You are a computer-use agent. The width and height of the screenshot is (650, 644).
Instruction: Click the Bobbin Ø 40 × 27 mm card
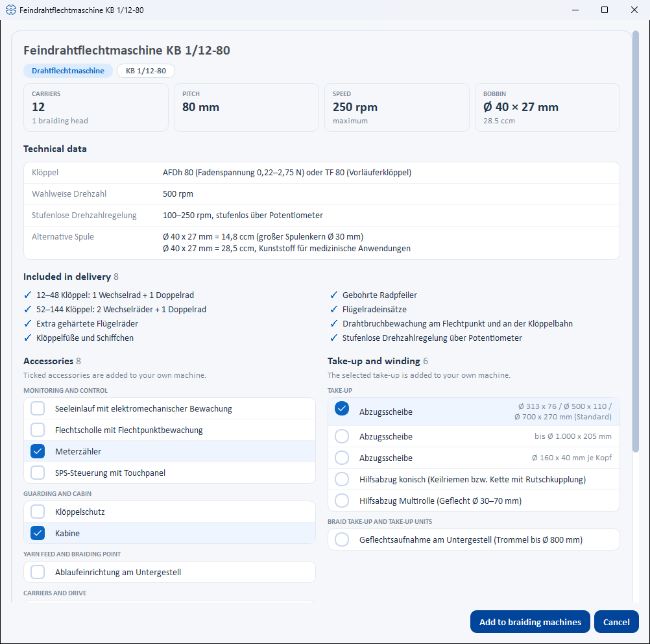point(548,108)
